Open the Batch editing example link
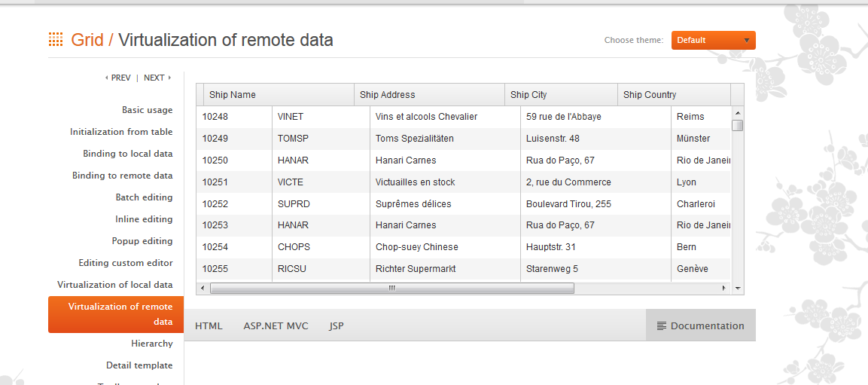This screenshot has height=385, width=868. 144,197
